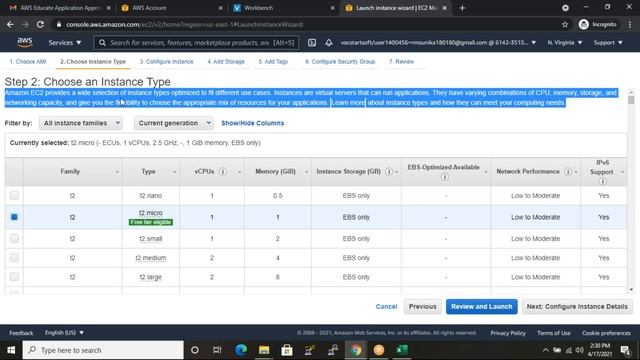Screen dimensions: 640x360
Task: Open the action center notification icon
Action: (x=625, y=350)
